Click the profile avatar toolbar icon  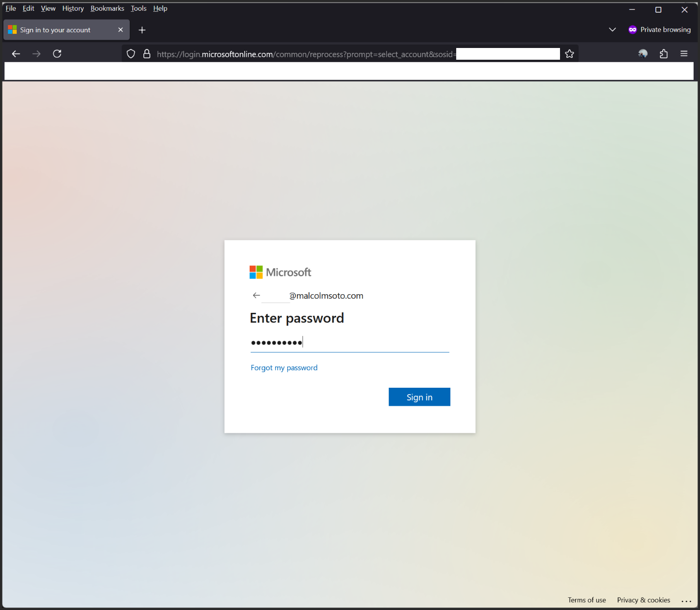643,54
